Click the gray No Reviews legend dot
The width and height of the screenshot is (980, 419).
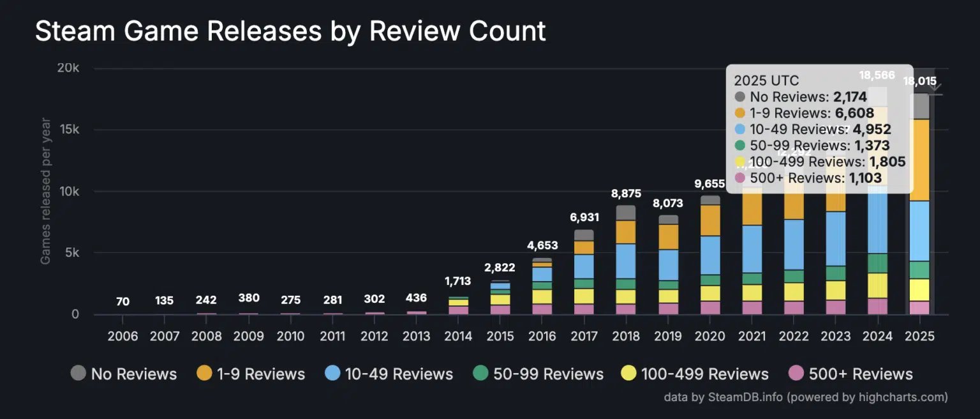78,374
